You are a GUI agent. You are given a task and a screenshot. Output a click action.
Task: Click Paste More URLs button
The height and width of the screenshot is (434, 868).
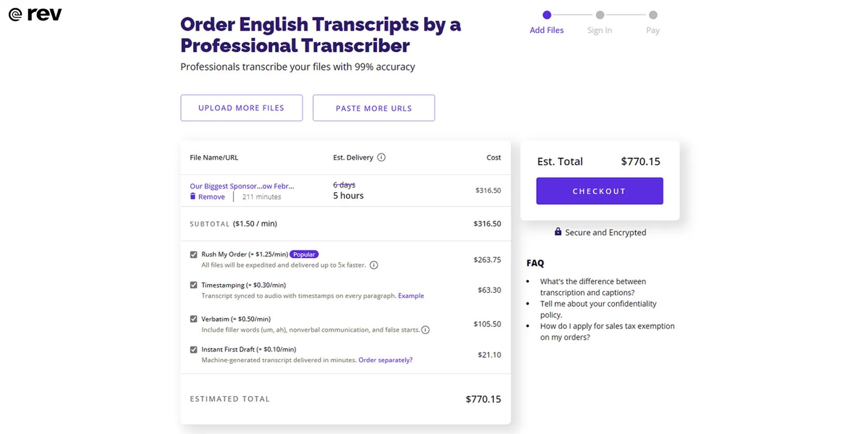point(374,108)
